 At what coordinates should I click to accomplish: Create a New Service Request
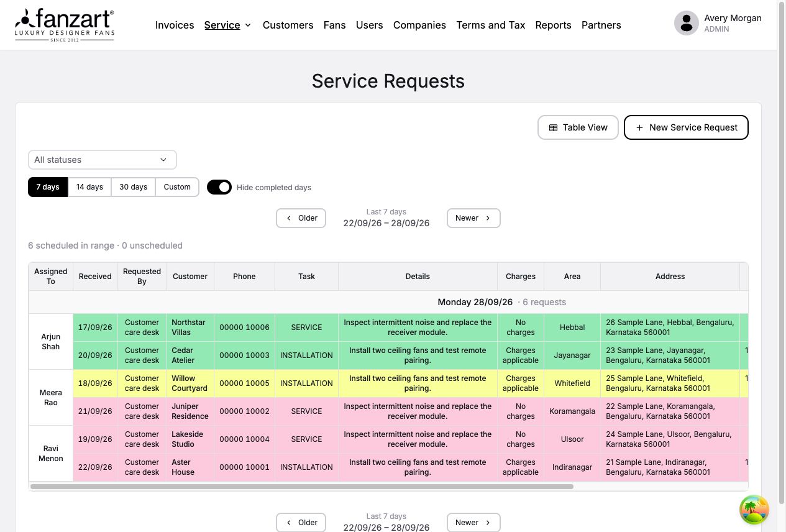tap(686, 127)
